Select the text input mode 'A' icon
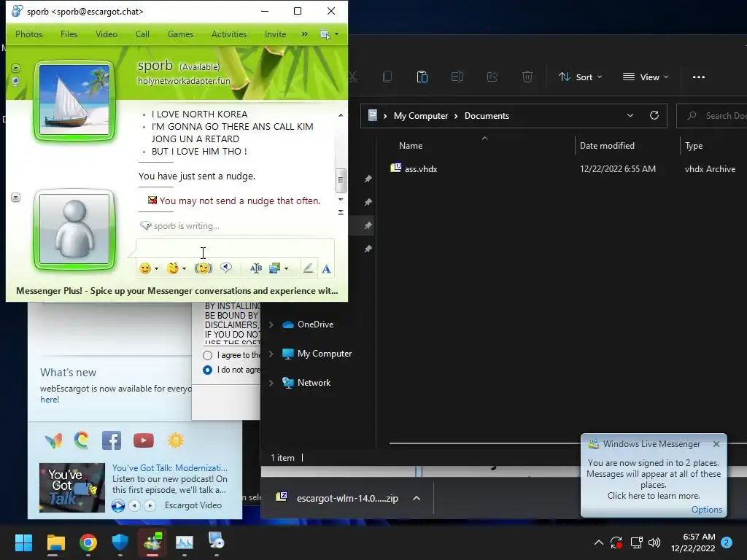This screenshot has width=747, height=560. tap(326, 269)
